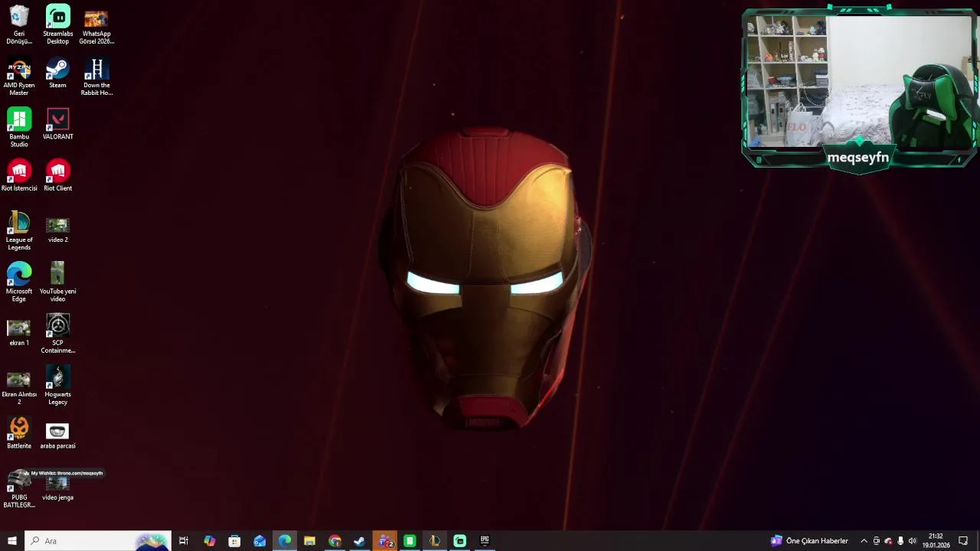The height and width of the screenshot is (551, 980).
Task: Switch to Edge in the taskbar
Action: pos(285,541)
